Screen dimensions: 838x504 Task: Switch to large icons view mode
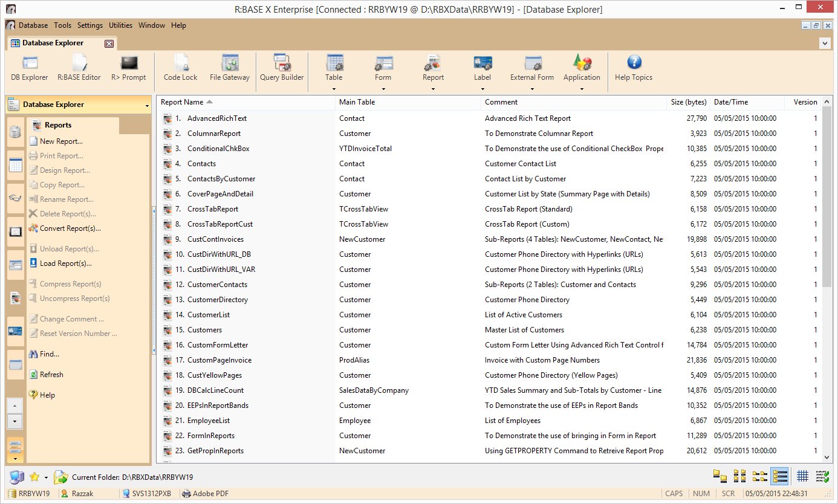tap(719, 476)
